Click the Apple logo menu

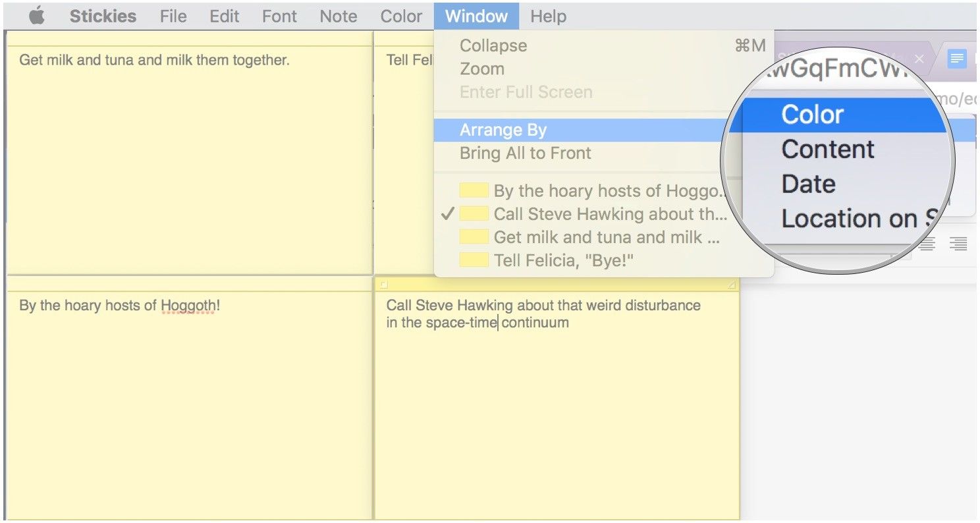pyautogui.click(x=37, y=16)
